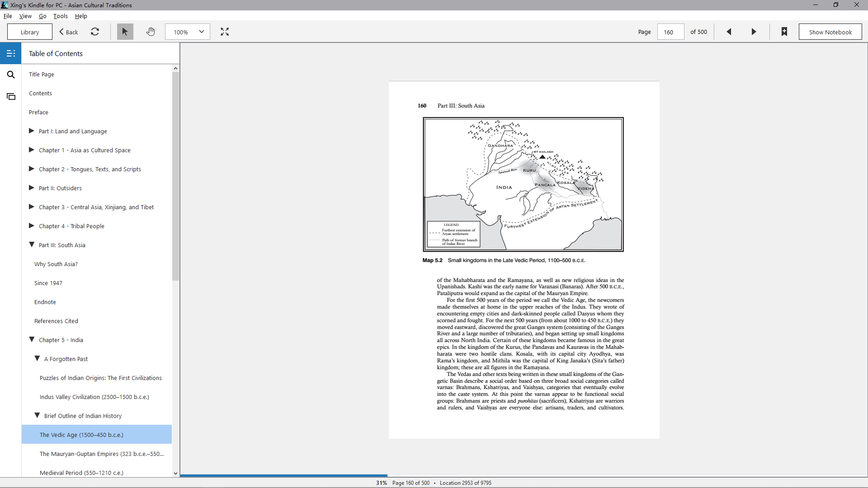
Task: Open the File menu
Action: (x=8, y=16)
